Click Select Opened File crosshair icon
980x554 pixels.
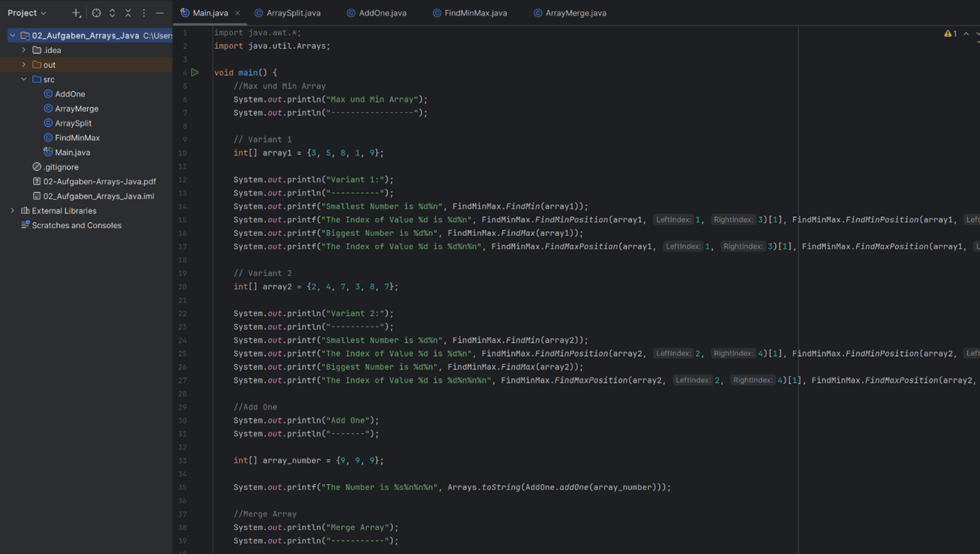click(x=96, y=13)
